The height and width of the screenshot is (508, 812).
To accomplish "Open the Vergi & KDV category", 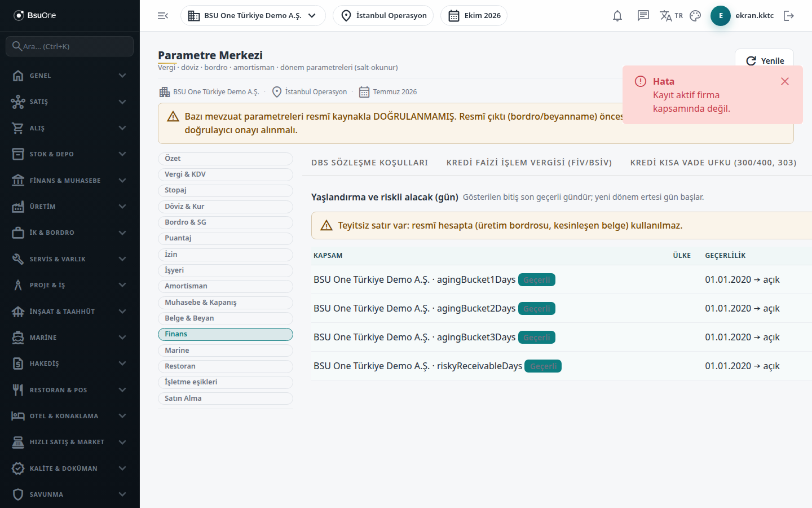I will pos(226,174).
